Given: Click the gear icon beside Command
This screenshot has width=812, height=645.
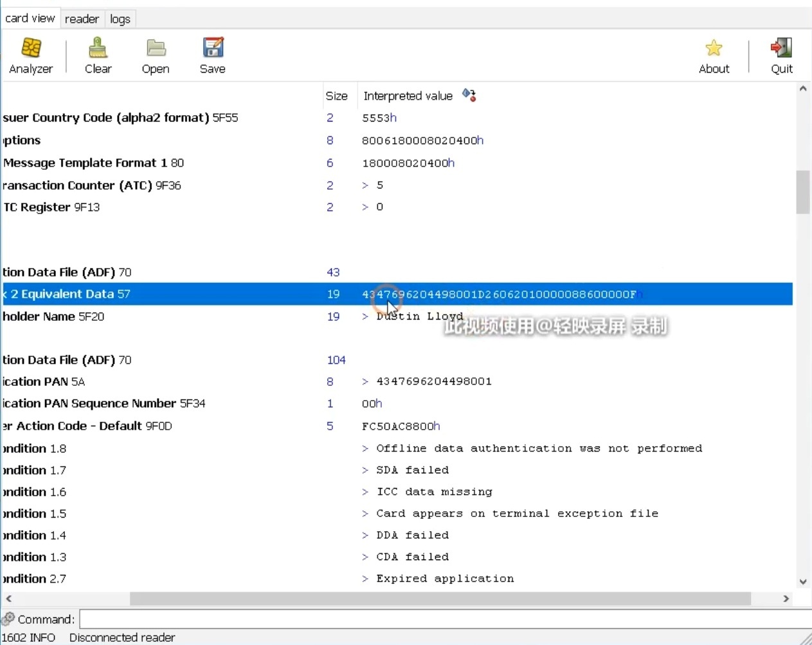Looking at the screenshot, I should 8,619.
